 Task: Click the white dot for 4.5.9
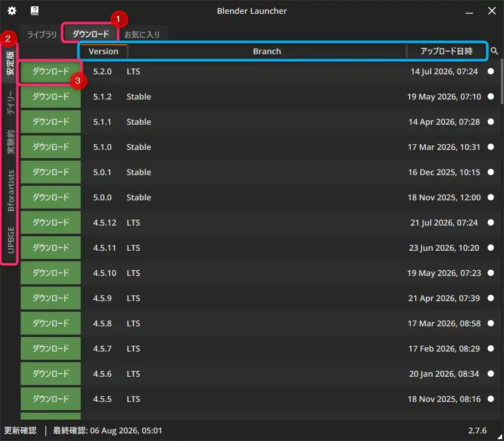pyautogui.click(x=491, y=298)
